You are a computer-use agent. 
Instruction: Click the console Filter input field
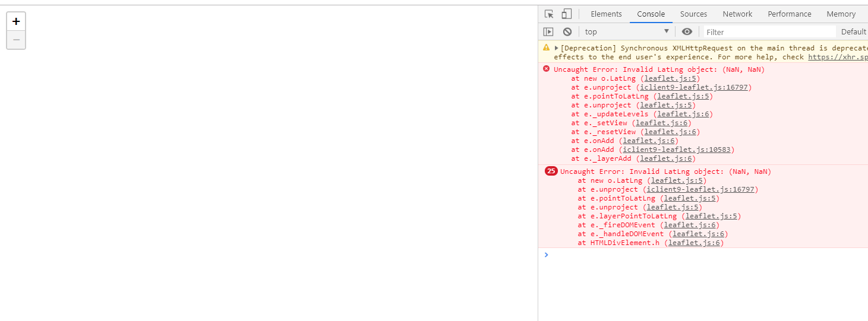point(769,32)
